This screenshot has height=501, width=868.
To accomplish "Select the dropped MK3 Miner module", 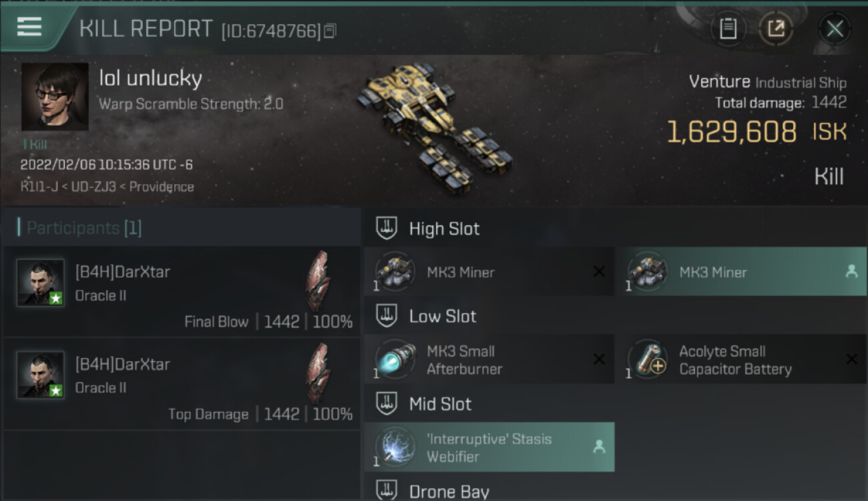I will coord(741,271).
